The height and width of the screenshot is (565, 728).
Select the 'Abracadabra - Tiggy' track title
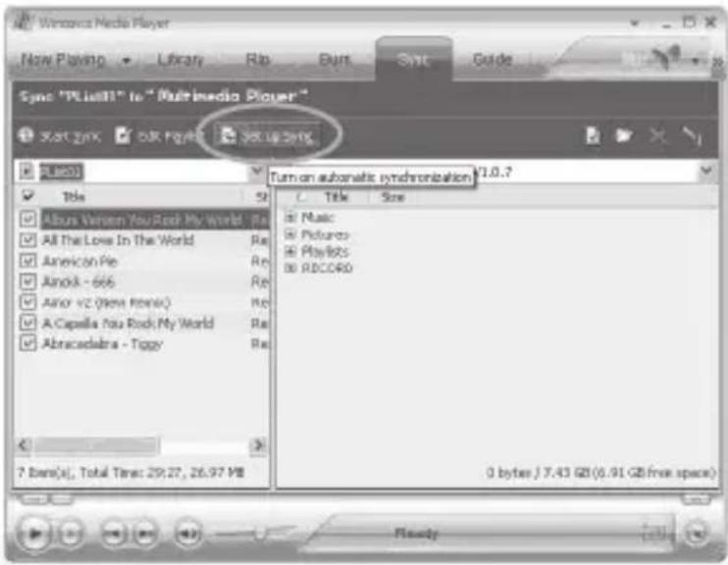[102, 344]
